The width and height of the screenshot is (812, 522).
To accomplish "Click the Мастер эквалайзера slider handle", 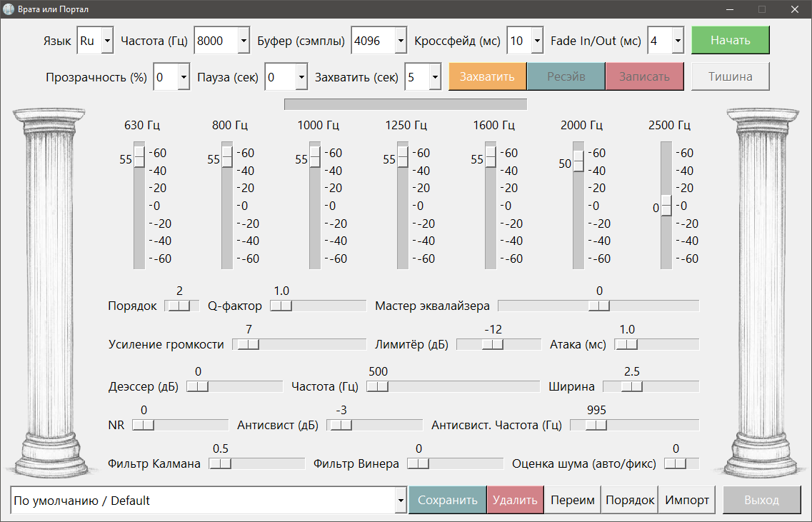I will pos(599,306).
